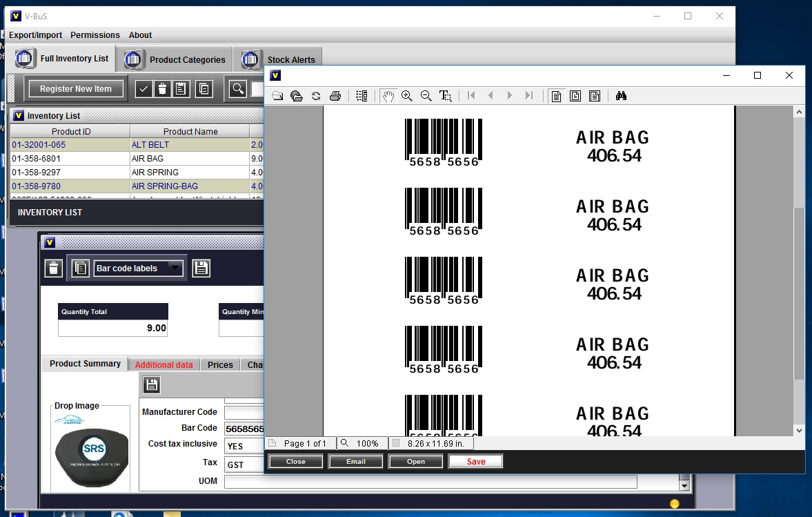Click the search magnifier icon in inventory toolbar
The height and width of the screenshot is (517, 812).
238,89
